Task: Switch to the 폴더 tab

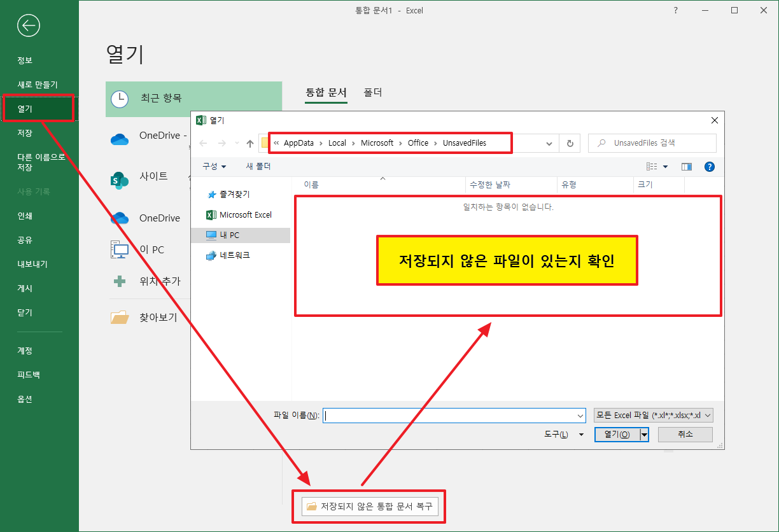Action: click(373, 93)
